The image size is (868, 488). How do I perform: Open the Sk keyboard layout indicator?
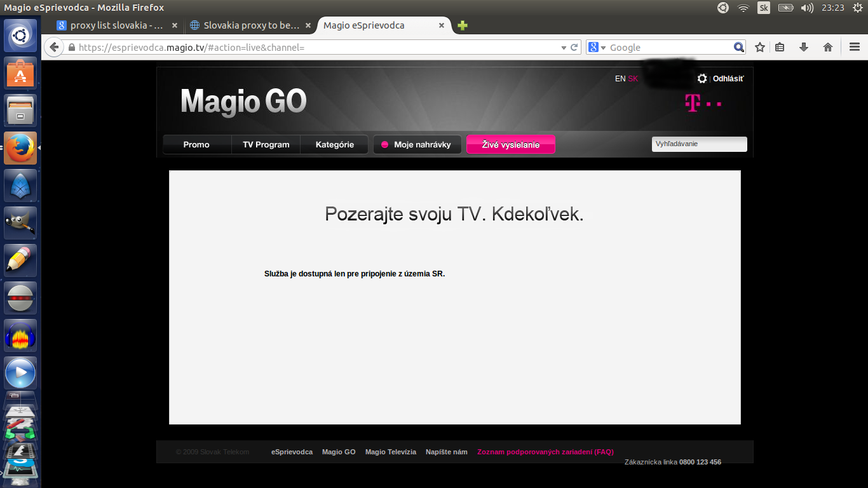(764, 8)
